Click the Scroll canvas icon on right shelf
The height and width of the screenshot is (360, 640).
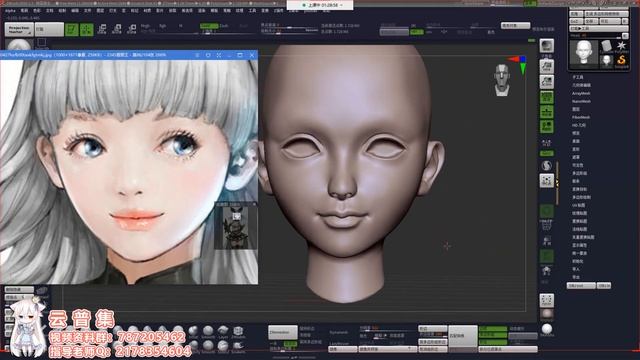pyautogui.click(x=547, y=66)
